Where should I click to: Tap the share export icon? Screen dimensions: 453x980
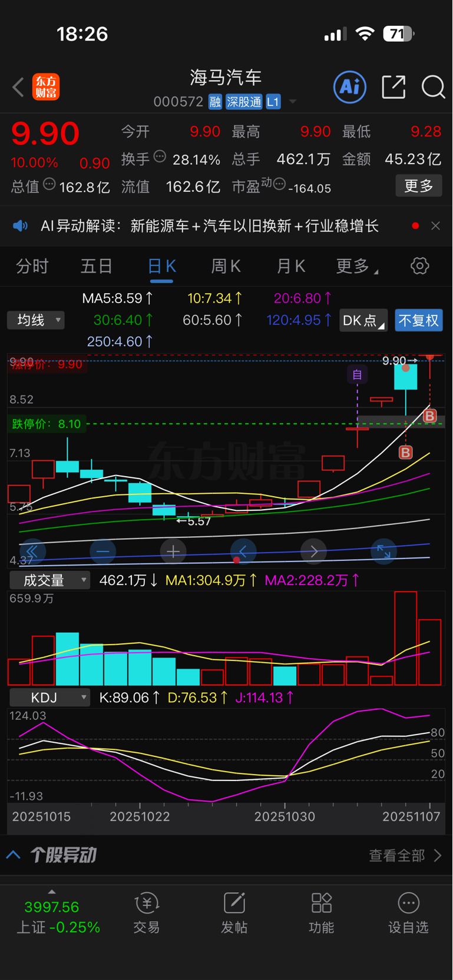click(x=394, y=87)
